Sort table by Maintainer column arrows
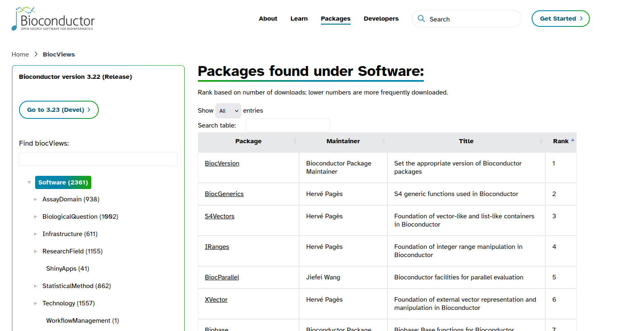This screenshot has height=331, width=644. pos(383,141)
